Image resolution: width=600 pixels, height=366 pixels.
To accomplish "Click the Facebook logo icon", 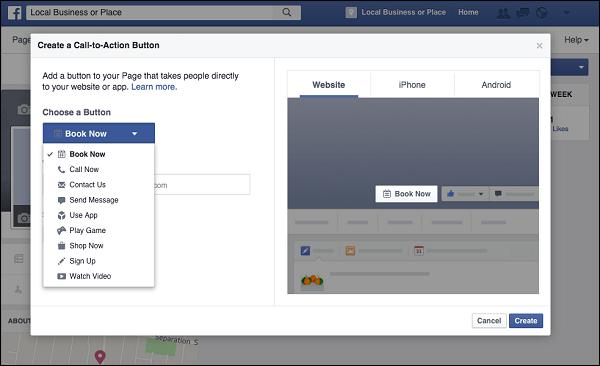I will (x=15, y=13).
